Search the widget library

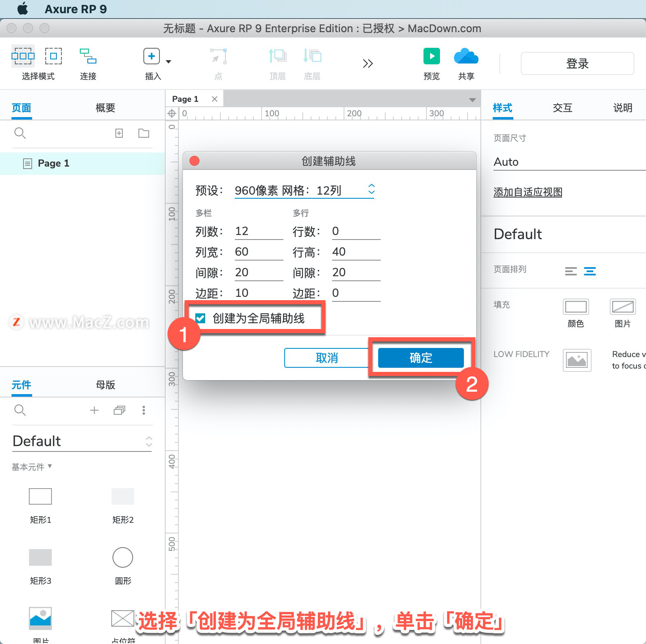pyautogui.click(x=20, y=410)
